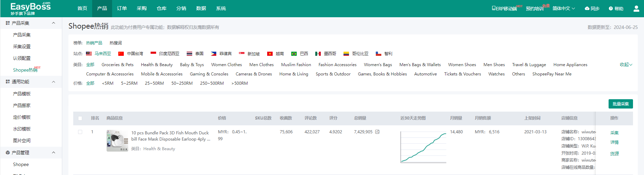Switch to the 热搜词 ranking tab
Screen dimensions: 644x175
tap(116, 43)
